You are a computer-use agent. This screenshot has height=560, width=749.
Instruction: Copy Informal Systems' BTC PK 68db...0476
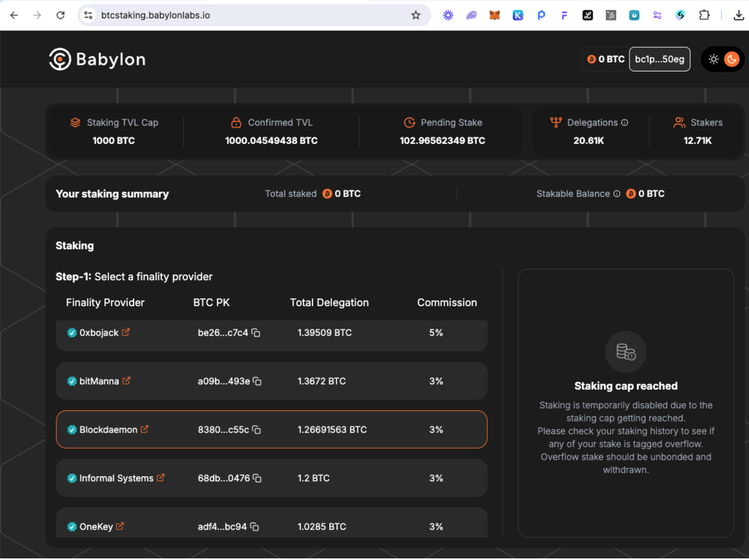[257, 478]
